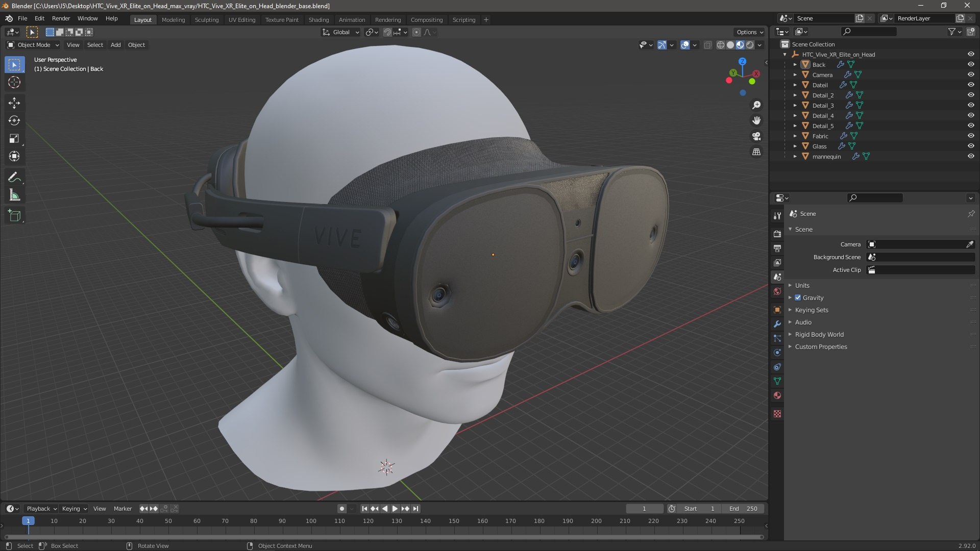Select the Move tool
This screenshot has height=551, width=980.
point(14,103)
